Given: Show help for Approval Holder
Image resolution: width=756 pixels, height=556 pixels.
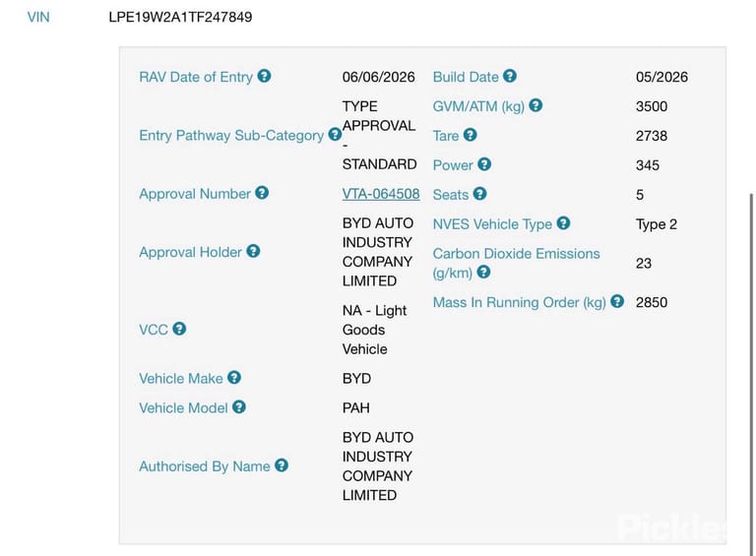Looking at the screenshot, I should click(253, 252).
